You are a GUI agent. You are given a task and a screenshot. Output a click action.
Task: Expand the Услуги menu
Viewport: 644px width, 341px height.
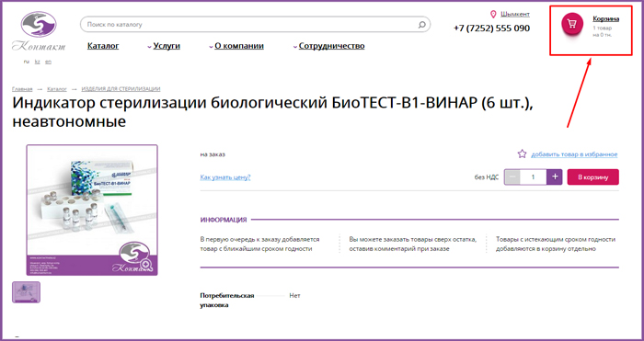coord(167,46)
